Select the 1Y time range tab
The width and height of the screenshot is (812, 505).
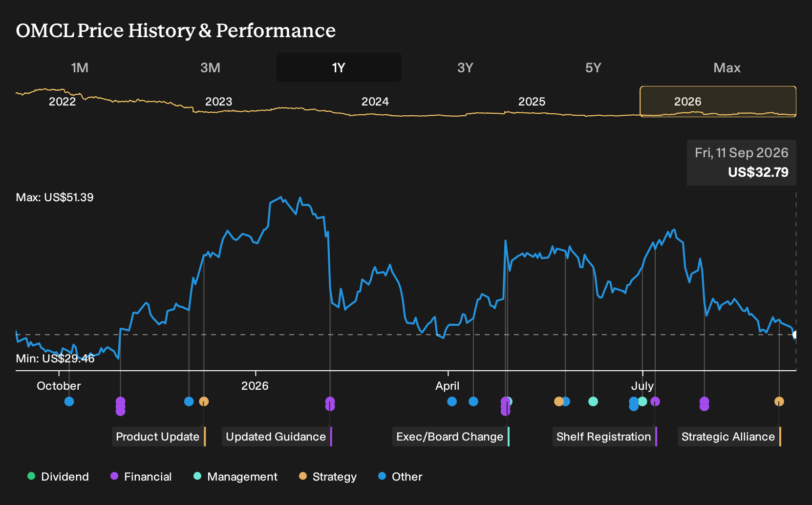coord(339,68)
